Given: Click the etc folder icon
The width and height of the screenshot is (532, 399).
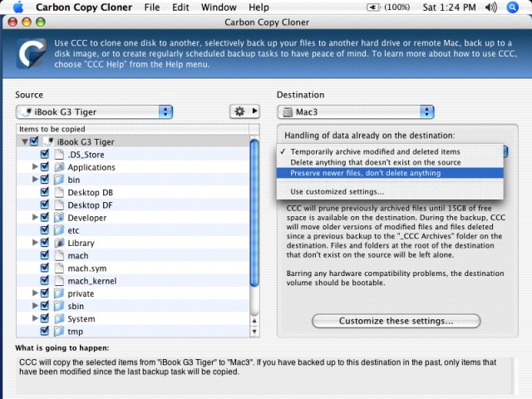Looking at the screenshot, I should [59, 230].
